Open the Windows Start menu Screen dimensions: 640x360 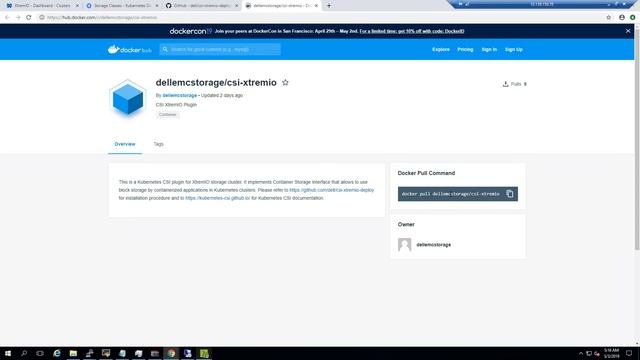(8, 353)
